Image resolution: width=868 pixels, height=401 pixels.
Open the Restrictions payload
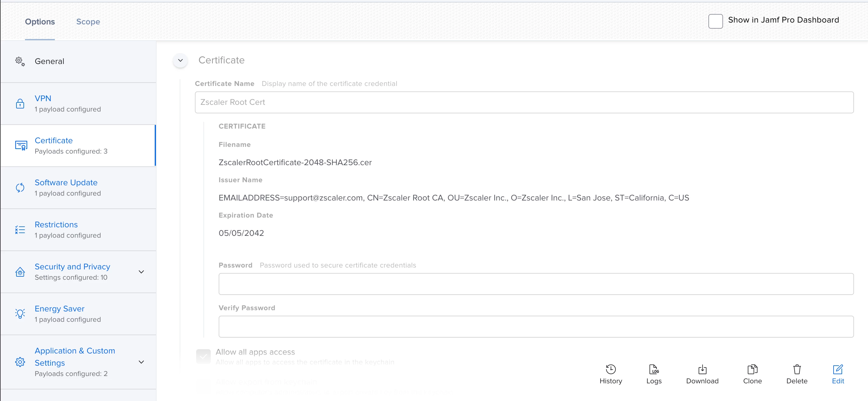coord(78,230)
